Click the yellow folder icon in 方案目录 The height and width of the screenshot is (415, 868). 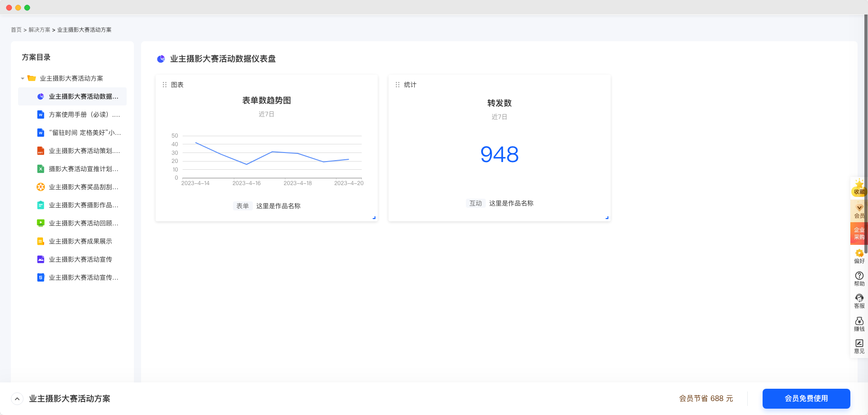click(x=32, y=78)
